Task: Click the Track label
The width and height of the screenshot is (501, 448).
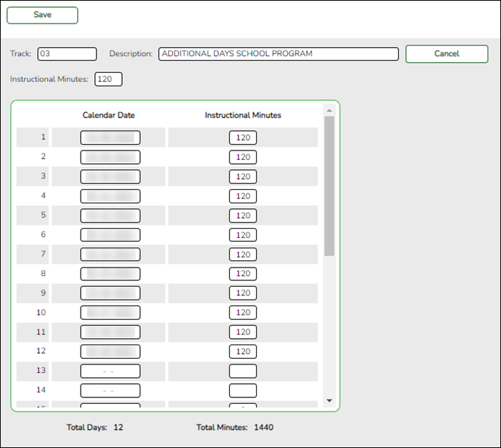Action: click(21, 54)
